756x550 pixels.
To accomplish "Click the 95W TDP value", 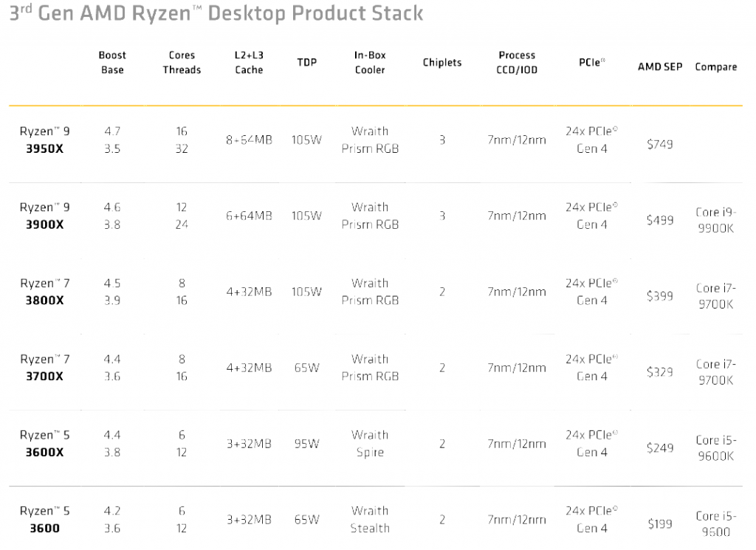I will point(306,444).
